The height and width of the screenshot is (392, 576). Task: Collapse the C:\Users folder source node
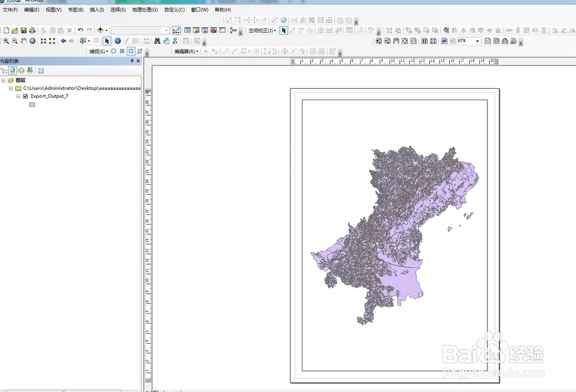coord(10,89)
